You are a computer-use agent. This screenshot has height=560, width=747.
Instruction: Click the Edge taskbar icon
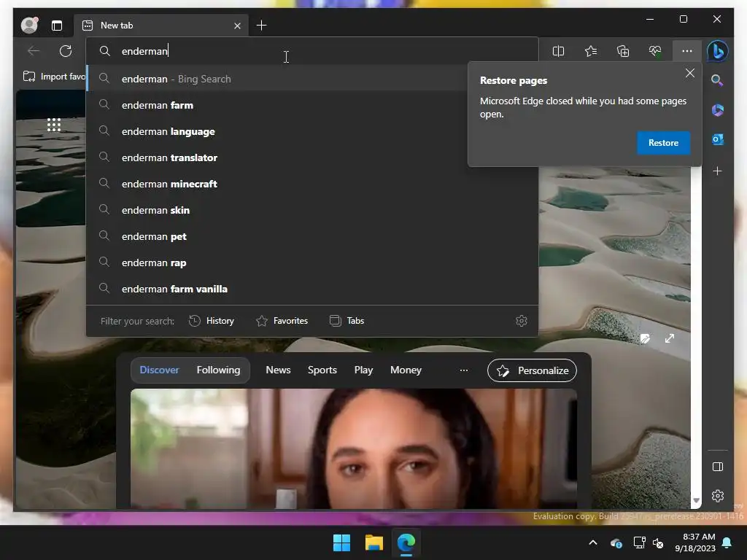(x=406, y=542)
